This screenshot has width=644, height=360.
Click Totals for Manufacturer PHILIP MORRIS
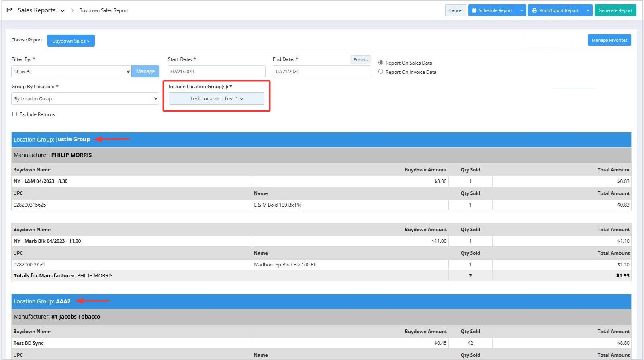63,276
